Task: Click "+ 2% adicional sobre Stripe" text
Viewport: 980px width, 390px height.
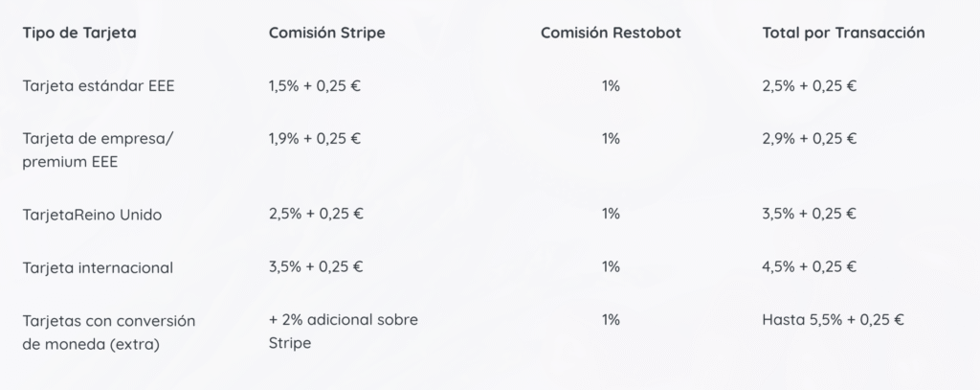Action: click(344, 331)
